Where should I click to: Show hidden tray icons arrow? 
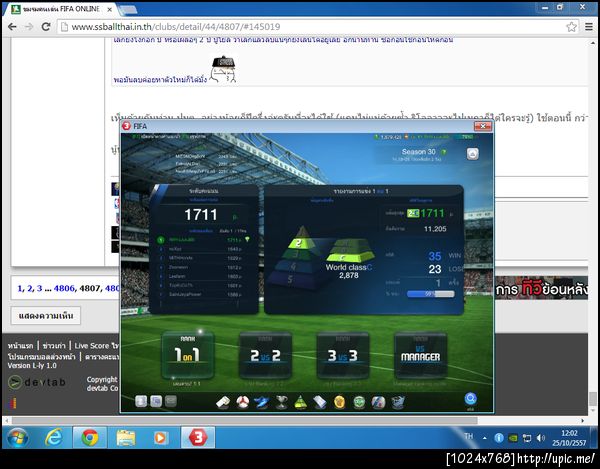pyautogui.click(x=485, y=438)
